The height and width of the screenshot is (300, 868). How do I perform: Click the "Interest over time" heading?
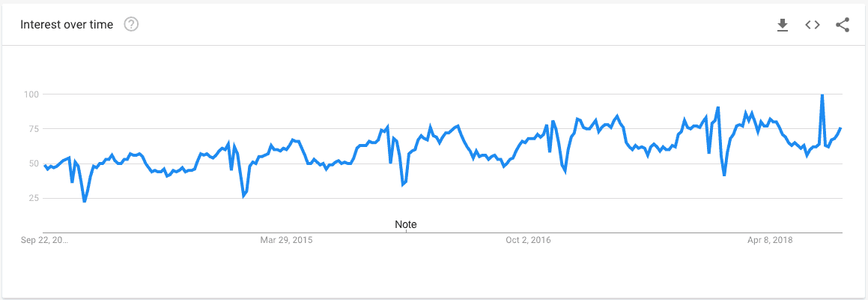[x=67, y=25]
